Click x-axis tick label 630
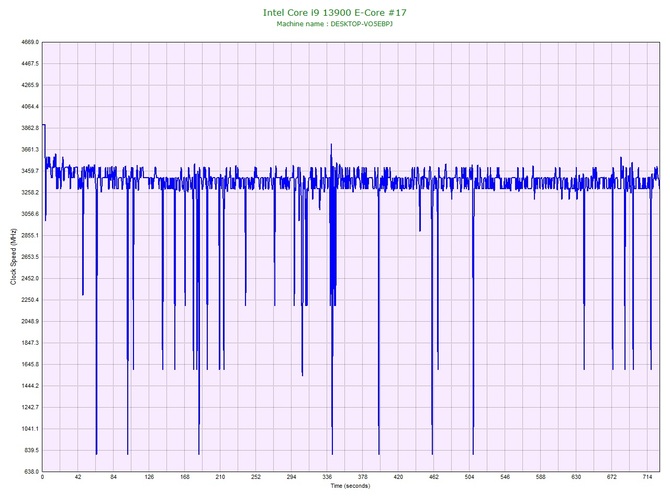The height and width of the screenshot is (503, 670). coord(576,477)
